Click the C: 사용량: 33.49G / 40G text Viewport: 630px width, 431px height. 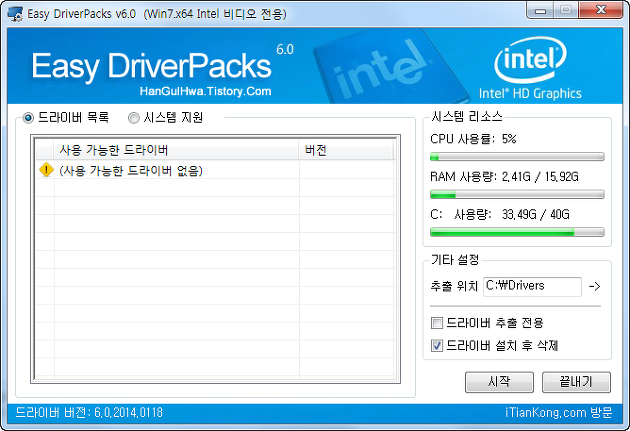pos(500,214)
